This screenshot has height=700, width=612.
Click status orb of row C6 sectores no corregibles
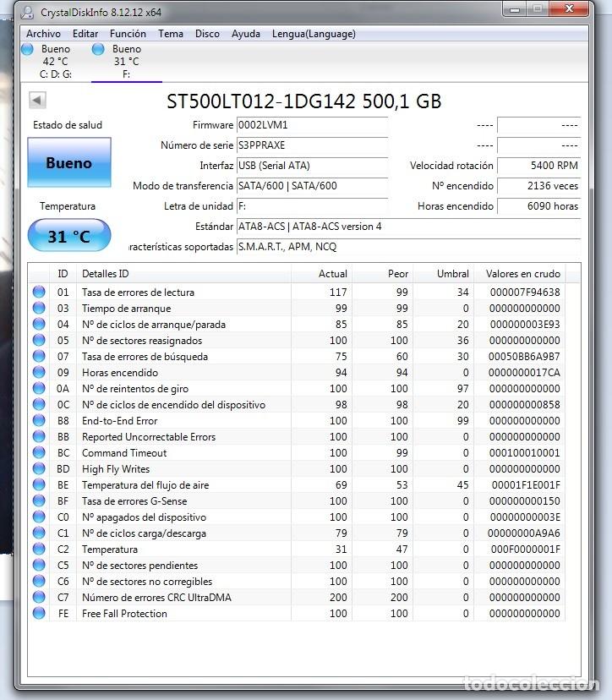pos(39,582)
